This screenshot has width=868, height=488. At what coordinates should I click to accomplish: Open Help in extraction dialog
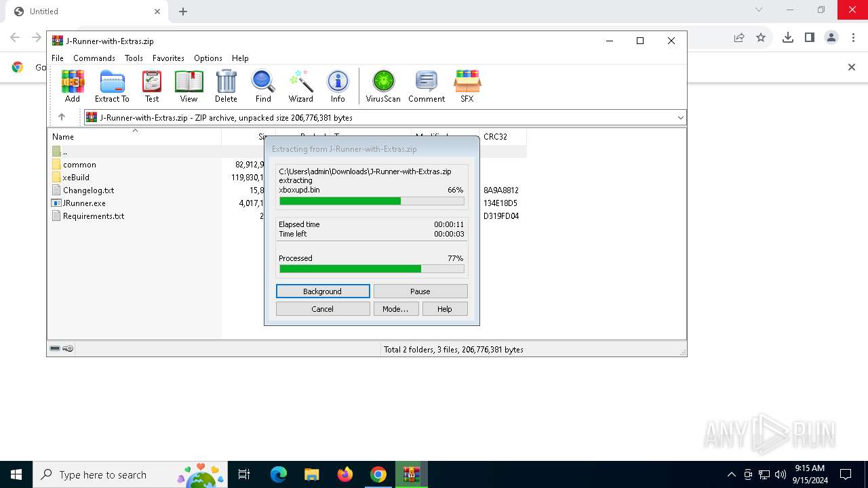click(445, 309)
